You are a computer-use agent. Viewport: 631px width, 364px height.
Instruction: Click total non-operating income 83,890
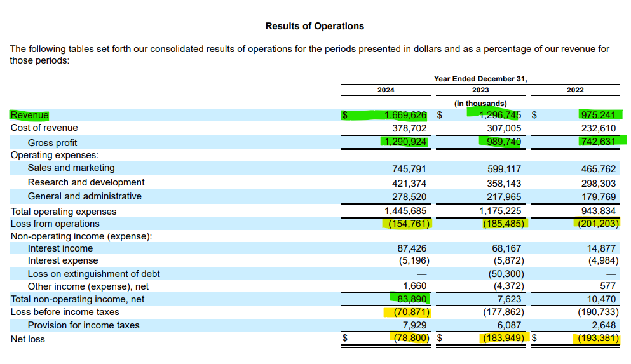tap(412, 299)
